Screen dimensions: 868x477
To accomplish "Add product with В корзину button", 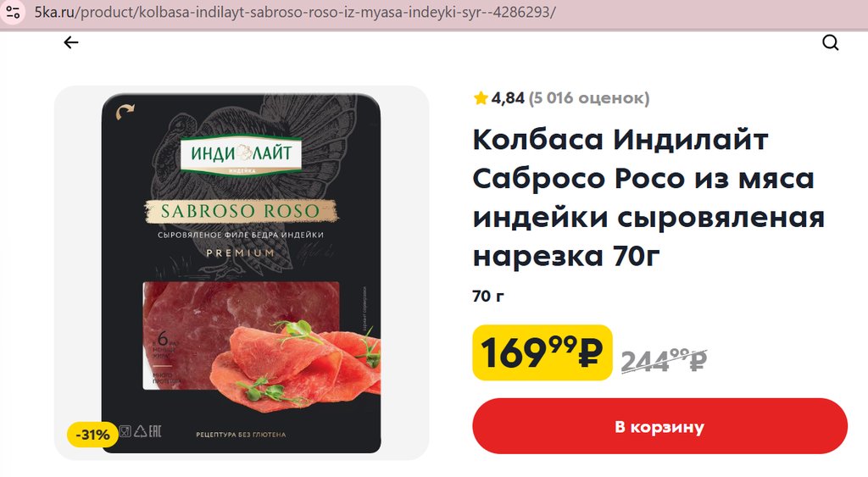I will pyautogui.click(x=659, y=427).
